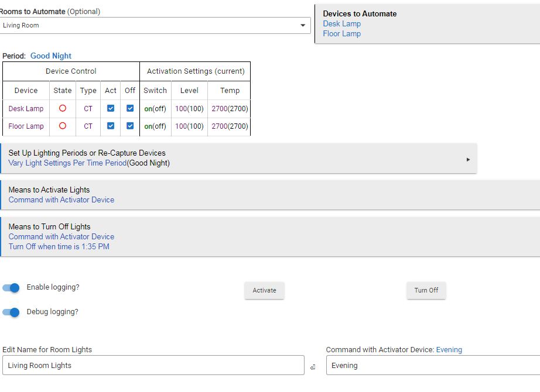Open the Rooms to Automate dropdown

[302, 26]
